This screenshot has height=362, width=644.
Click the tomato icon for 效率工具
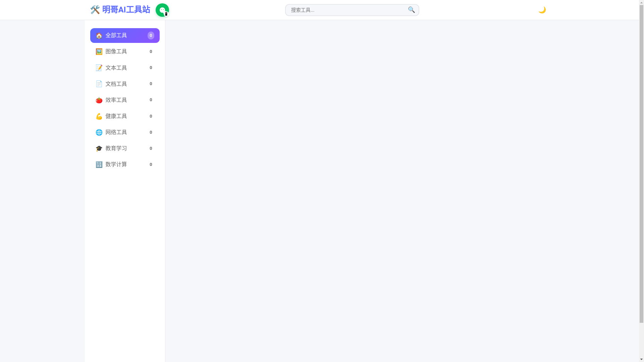coord(99,100)
